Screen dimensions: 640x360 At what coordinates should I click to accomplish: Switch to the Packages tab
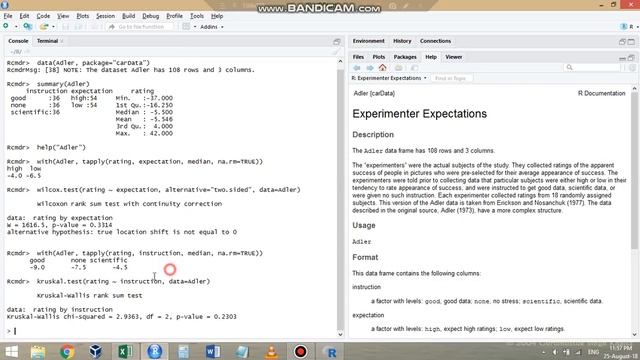(x=405, y=57)
